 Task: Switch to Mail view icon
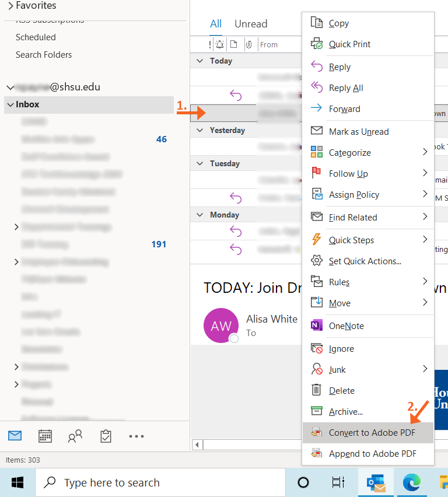pyautogui.click(x=15, y=436)
